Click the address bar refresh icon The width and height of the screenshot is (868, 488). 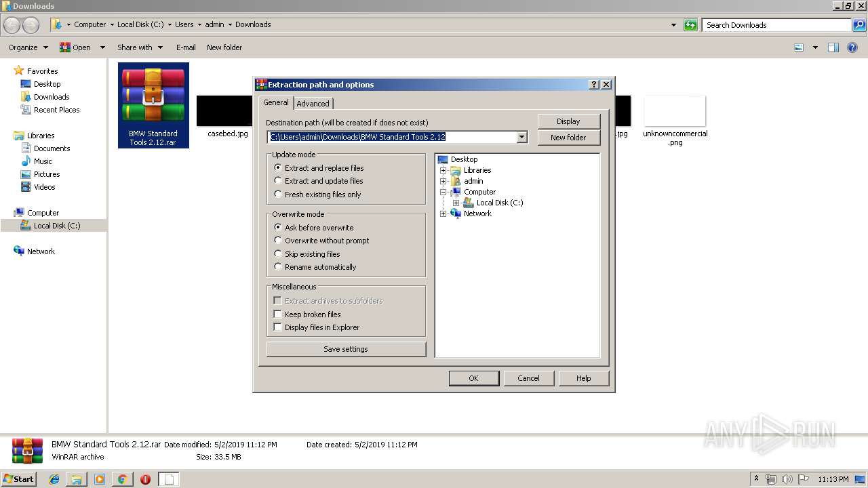pos(690,25)
